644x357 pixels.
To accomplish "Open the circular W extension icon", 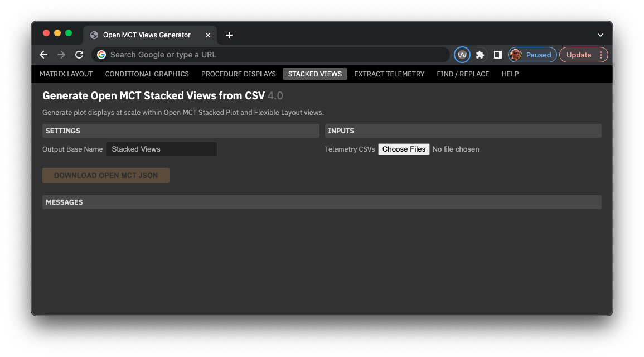I will [x=462, y=55].
